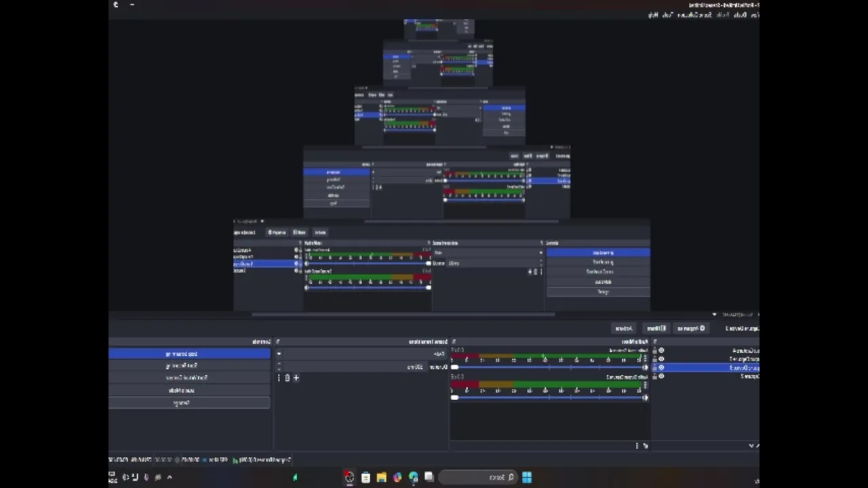Lock the first source in the Sources list
Screen dimensions: 868x488
point(654,350)
